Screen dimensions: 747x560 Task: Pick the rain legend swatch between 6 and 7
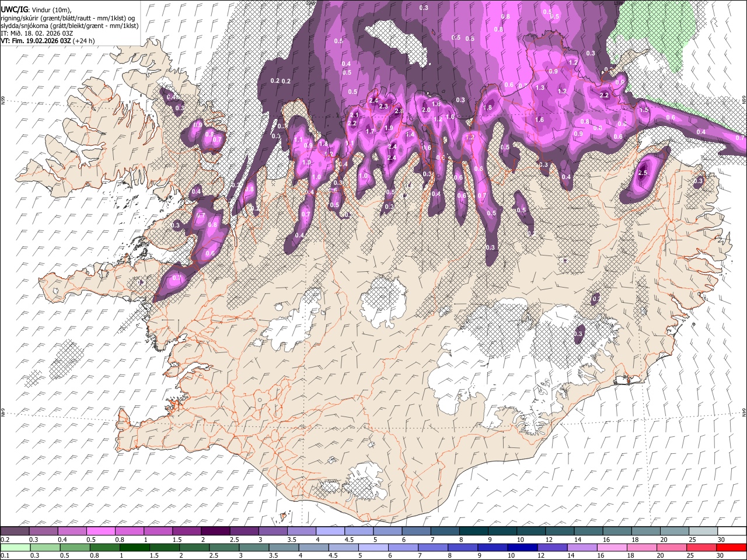[403, 547]
